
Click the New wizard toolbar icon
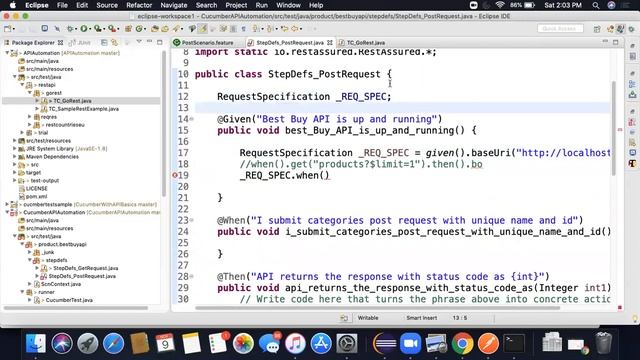tap(7, 29)
